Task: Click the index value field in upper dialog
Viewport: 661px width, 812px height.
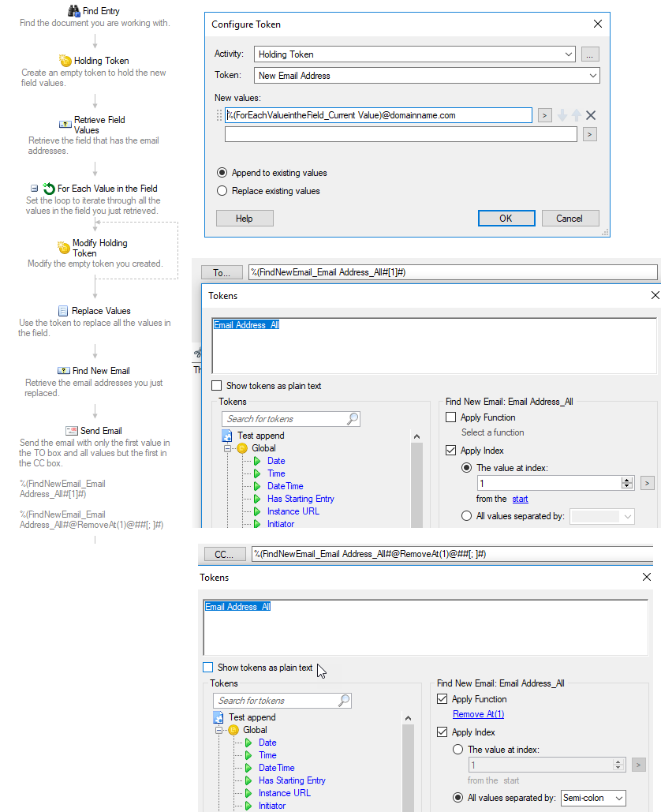Action: [549, 483]
